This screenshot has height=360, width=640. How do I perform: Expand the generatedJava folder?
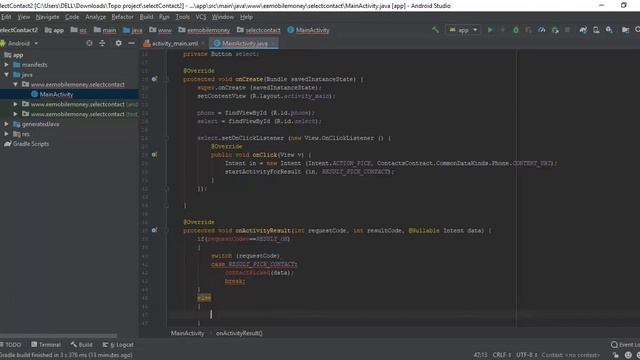(x=7, y=124)
